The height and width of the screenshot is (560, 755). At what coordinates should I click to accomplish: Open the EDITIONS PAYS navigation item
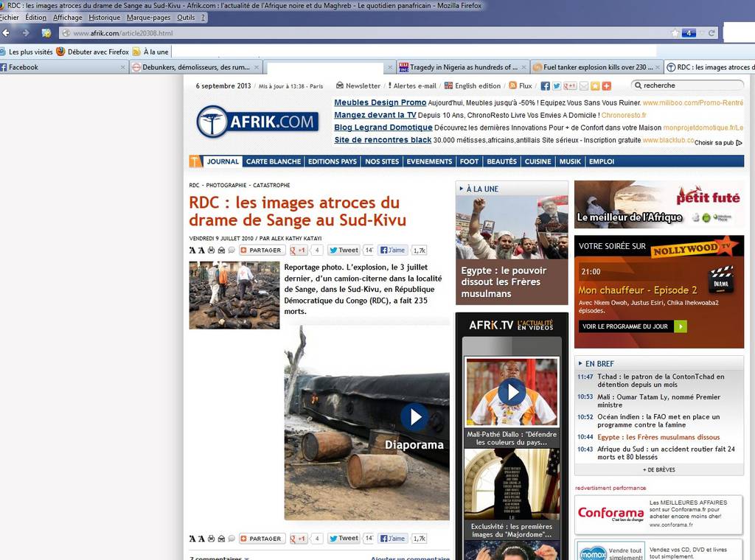[x=333, y=161]
